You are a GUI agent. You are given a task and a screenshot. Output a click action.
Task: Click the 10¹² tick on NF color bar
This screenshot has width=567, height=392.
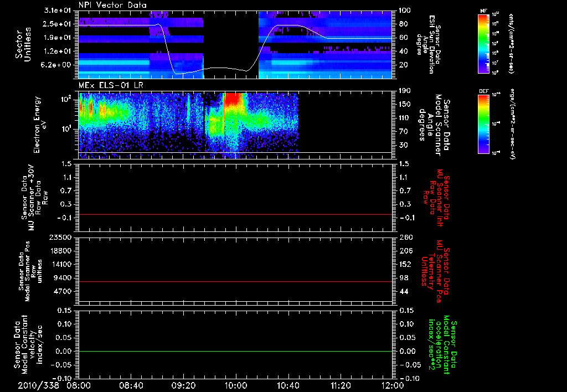tap(496, 14)
